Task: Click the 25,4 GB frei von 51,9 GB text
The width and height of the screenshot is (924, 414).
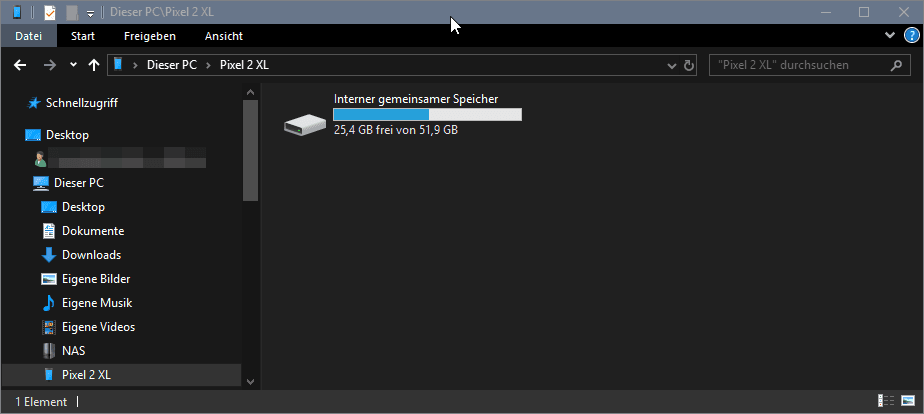Action: click(396, 130)
